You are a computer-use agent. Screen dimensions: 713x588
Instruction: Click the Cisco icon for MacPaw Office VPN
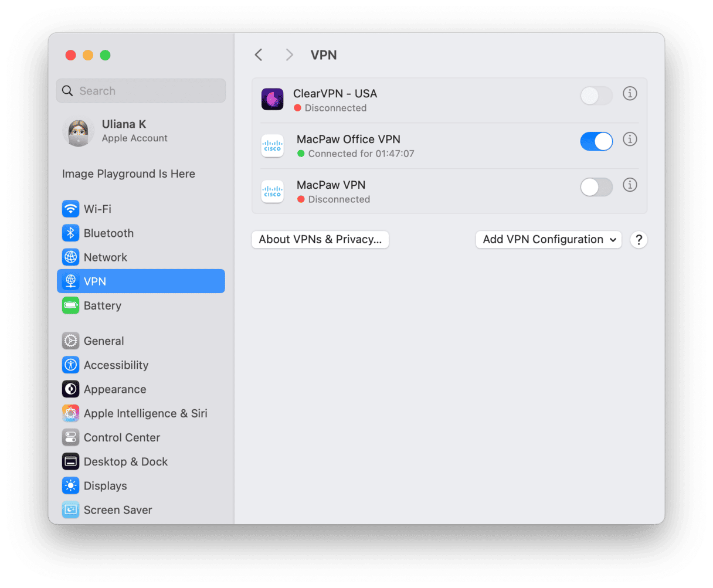(x=272, y=145)
